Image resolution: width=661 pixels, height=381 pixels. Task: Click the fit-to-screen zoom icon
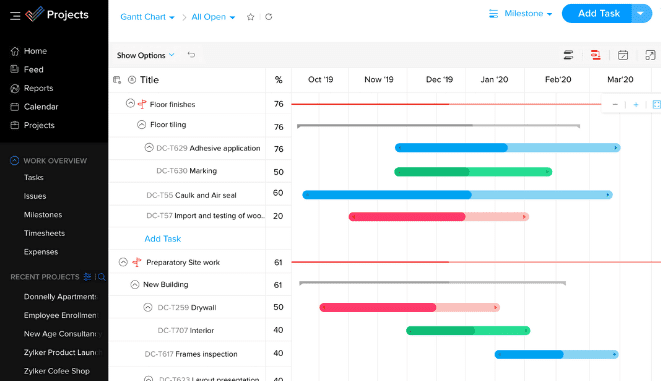[x=656, y=105]
